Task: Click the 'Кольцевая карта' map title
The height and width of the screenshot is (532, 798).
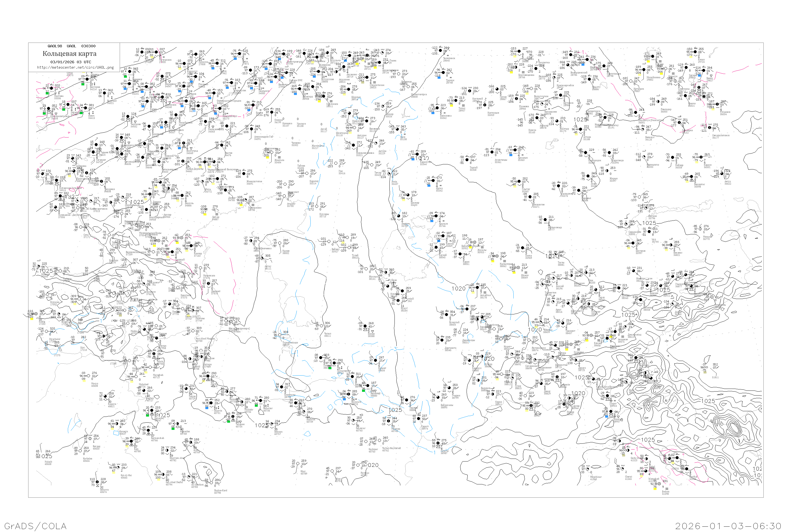Action: 69,54
